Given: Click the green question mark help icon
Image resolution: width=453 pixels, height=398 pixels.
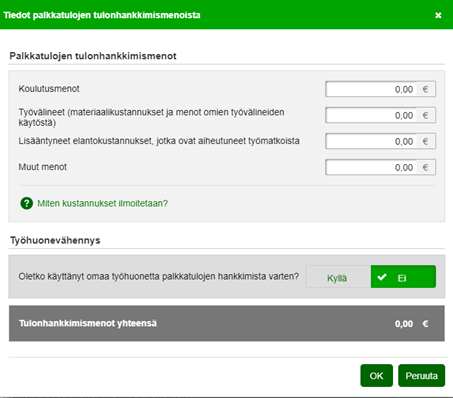Looking at the screenshot, I should [x=27, y=203].
